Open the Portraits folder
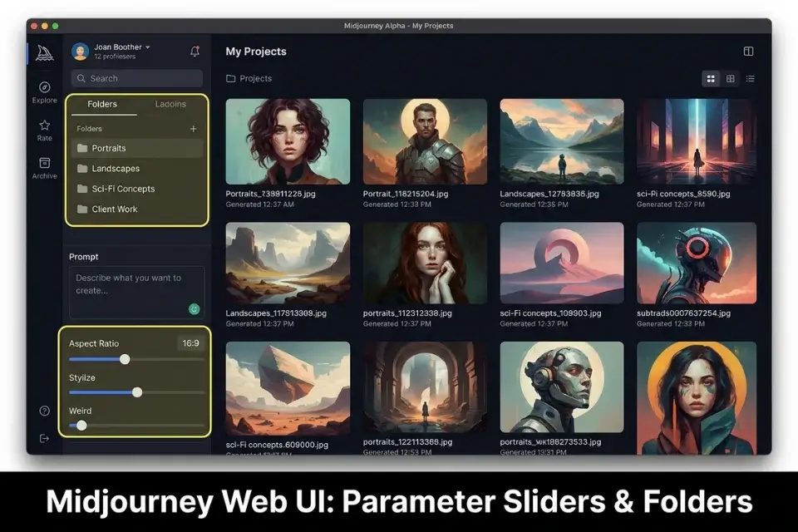The width and height of the screenshot is (798, 532). (x=137, y=148)
